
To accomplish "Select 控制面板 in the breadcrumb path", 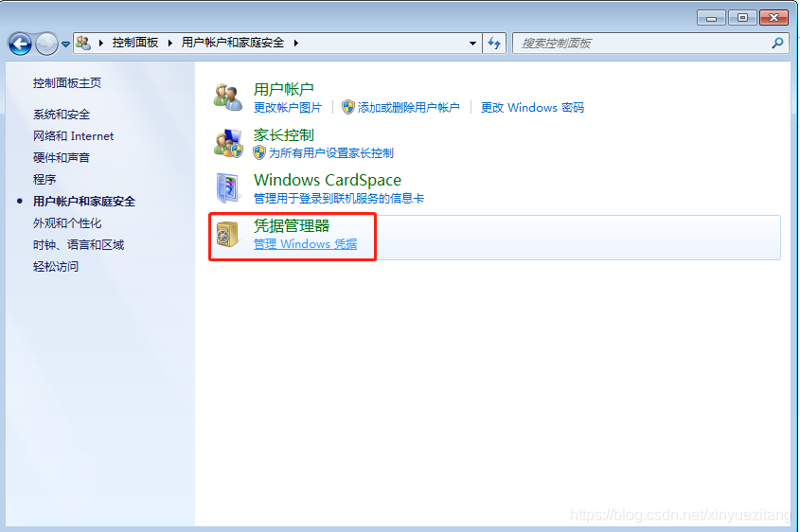I will (135, 43).
